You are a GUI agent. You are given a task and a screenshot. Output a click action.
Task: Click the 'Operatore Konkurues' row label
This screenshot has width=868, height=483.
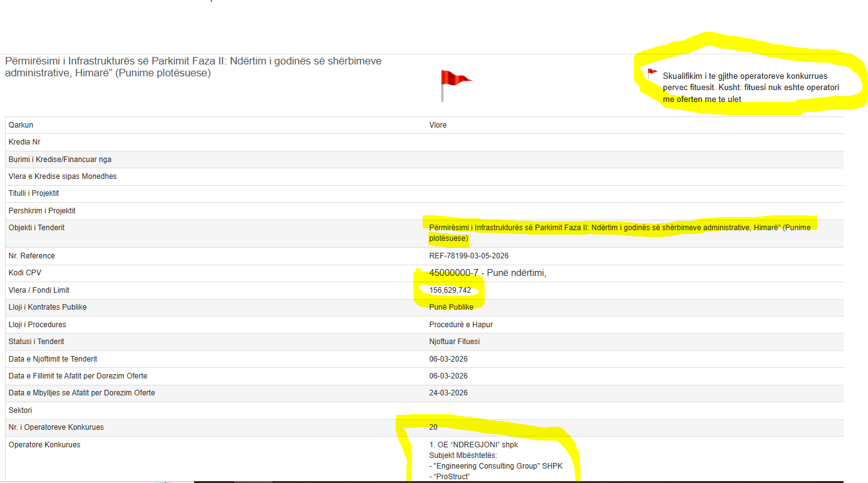(x=44, y=445)
